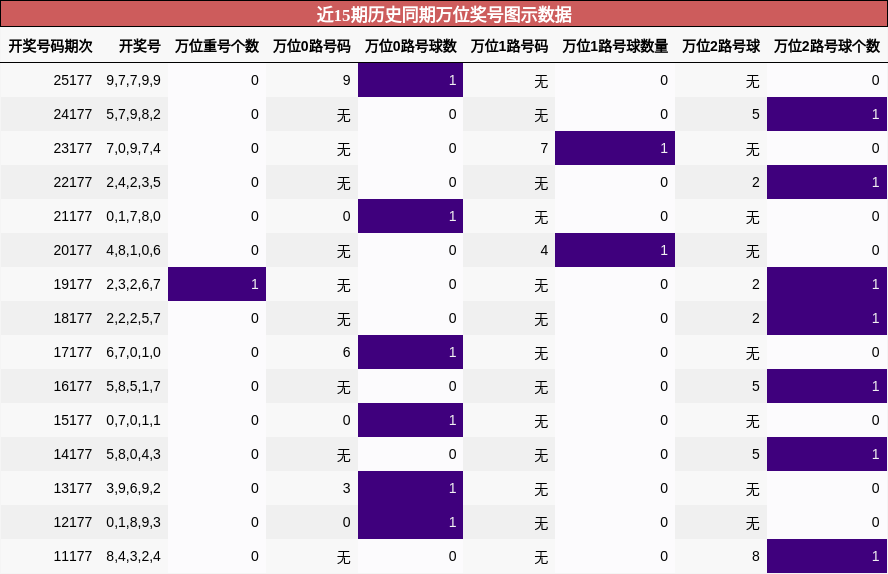The height and width of the screenshot is (574, 888).
Task: Click 万位1路号码 value 4 in row 20177
Action: point(544,250)
